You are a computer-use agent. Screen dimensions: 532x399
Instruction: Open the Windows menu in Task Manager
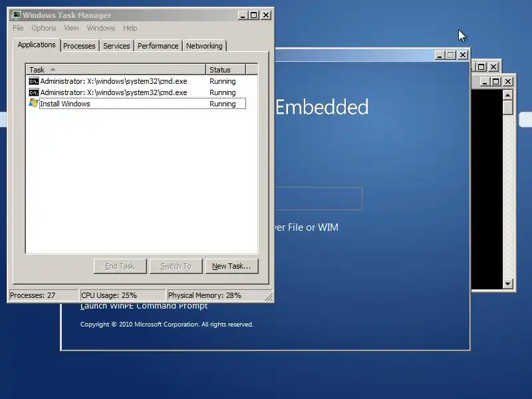tap(101, 28)
